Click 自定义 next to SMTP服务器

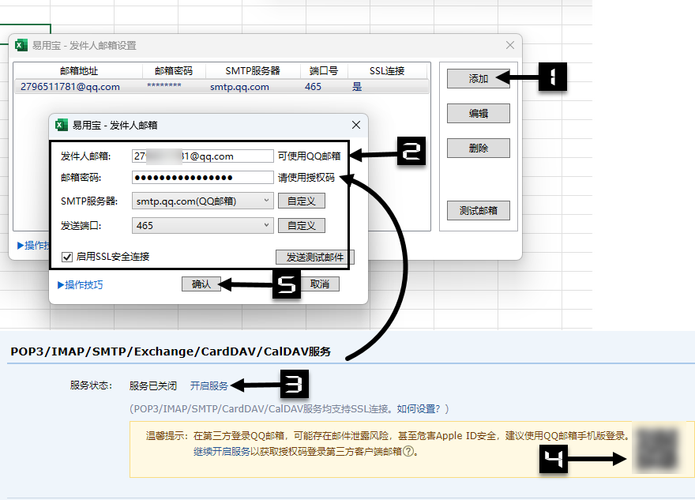301,201
